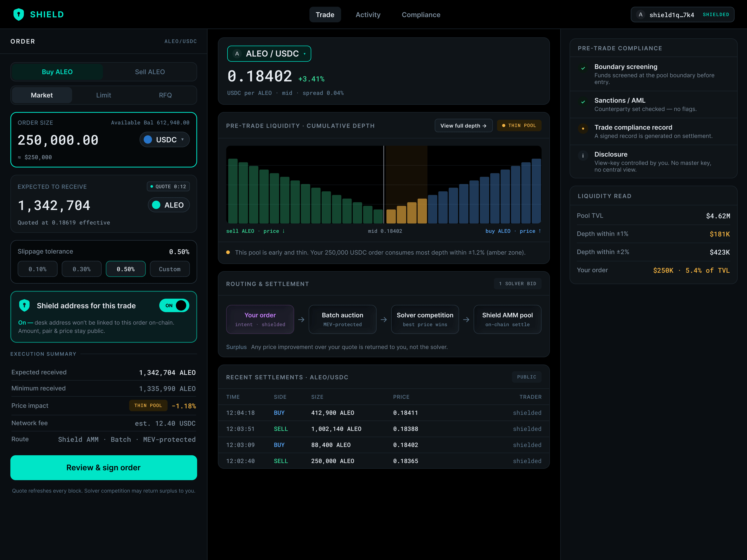747x560 pixels.
Task: Choose Custom slippage tolerance
Action: 169,269
